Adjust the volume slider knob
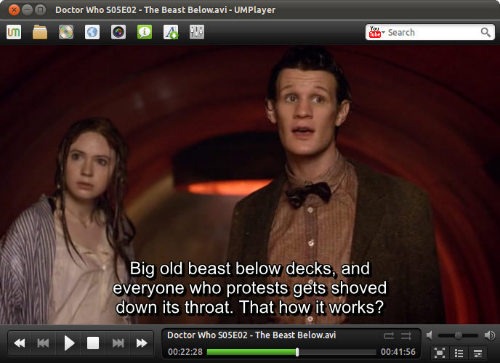 point(458,335)
